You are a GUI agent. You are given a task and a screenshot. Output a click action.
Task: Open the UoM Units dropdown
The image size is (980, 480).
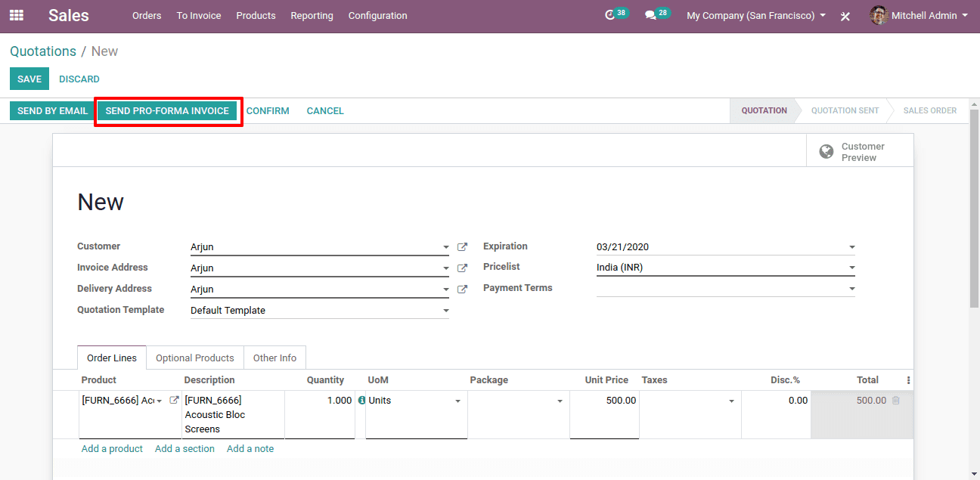click(457, 401)
